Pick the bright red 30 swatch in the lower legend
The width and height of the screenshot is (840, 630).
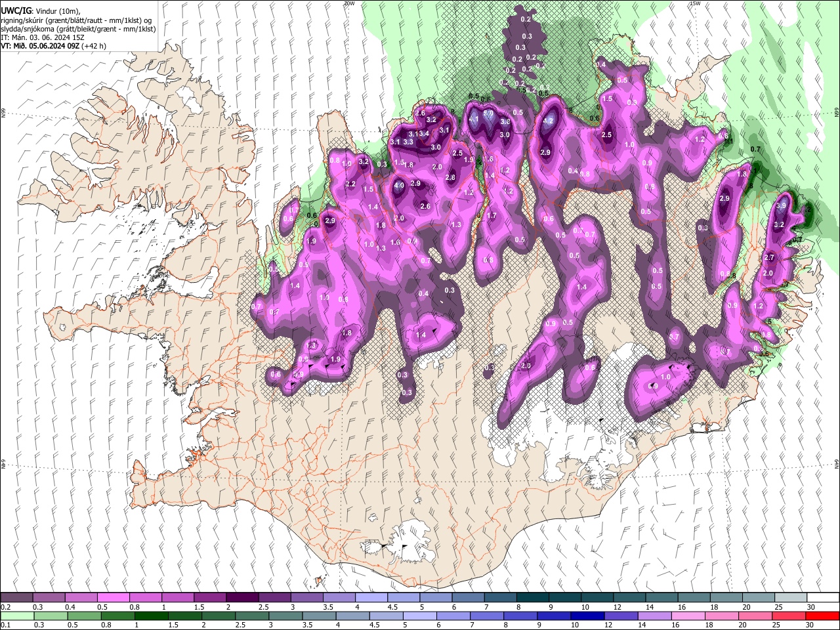[x=822, y=616]
